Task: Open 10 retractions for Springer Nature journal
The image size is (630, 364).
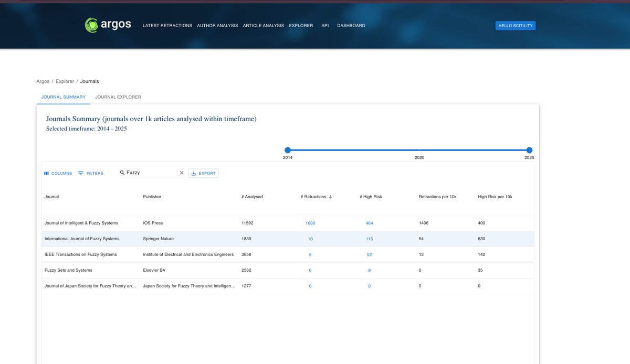Action: 310,239
